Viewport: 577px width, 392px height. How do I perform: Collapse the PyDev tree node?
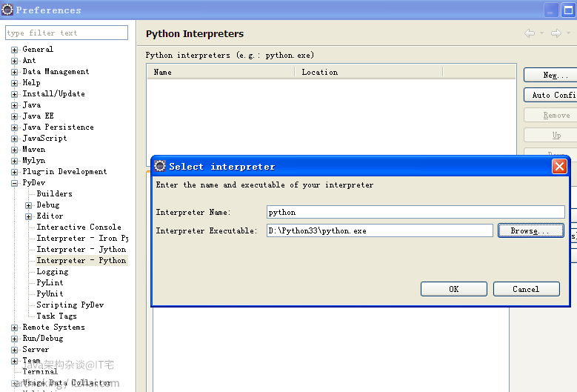(x=14, y=183)
